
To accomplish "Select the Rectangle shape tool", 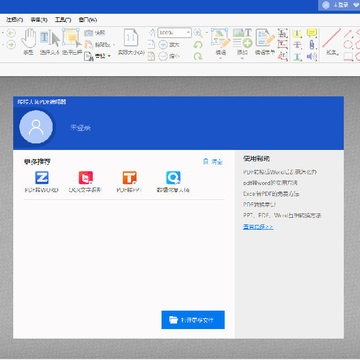I will (x=348, y=56).
